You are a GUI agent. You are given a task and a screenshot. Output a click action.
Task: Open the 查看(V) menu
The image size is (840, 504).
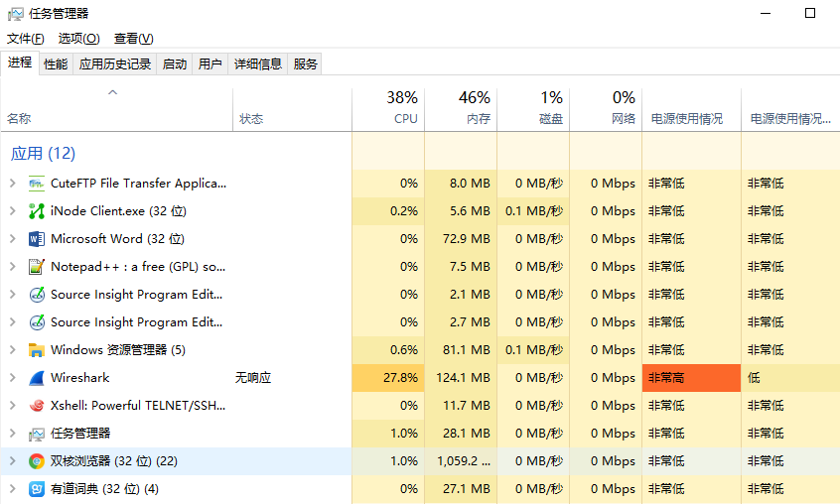pyautogui.click(x=133, y=39)
